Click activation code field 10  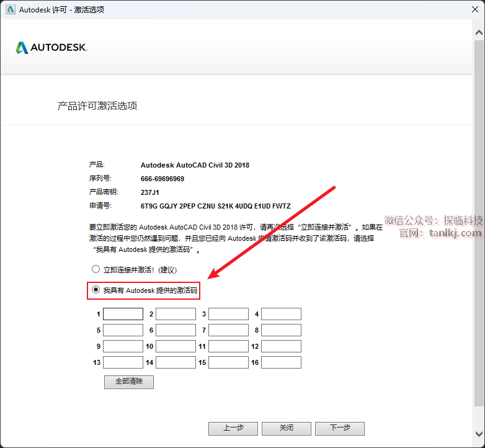click(176, 346)
